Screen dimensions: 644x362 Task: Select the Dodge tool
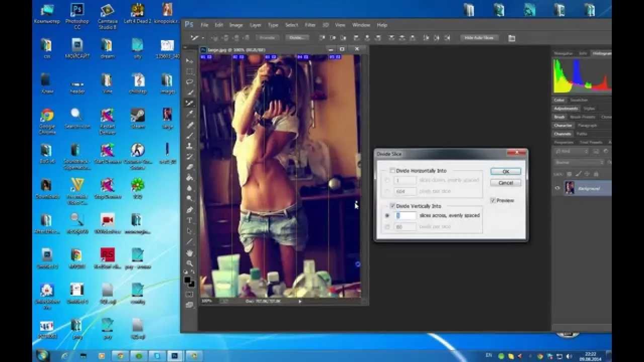tap(190, 199)
